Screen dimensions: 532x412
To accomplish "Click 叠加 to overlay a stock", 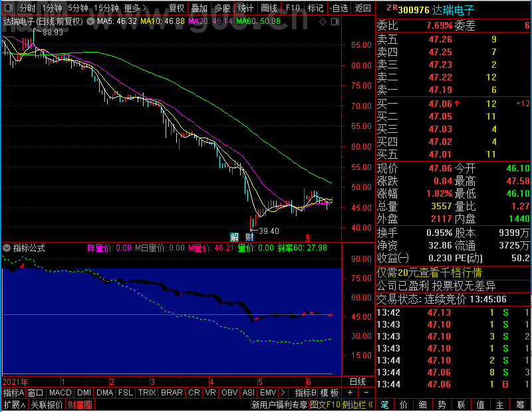I will [x=199, y=8].
